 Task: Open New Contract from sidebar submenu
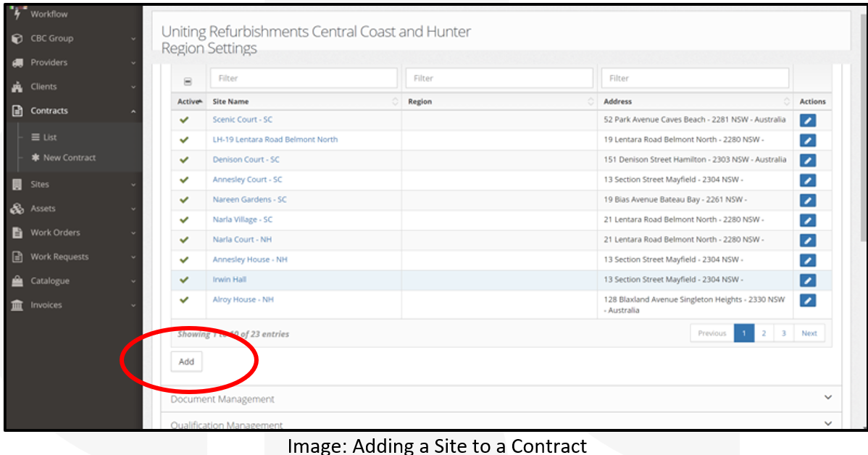tap(69, 158)
